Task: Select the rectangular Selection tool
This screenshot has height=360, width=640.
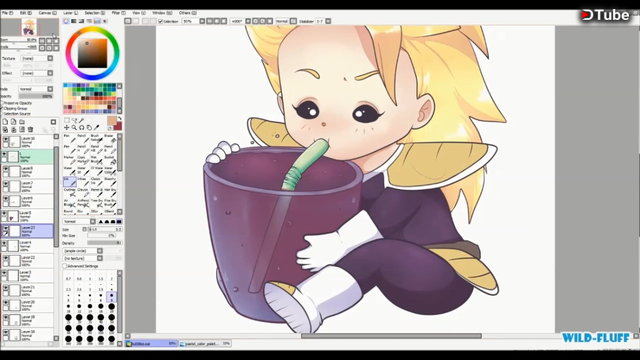Action: [67, 120]
